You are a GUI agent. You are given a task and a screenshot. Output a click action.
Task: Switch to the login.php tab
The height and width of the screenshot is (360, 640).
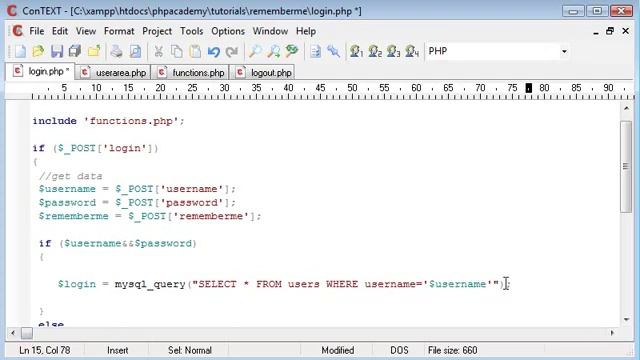click(40, 71)
